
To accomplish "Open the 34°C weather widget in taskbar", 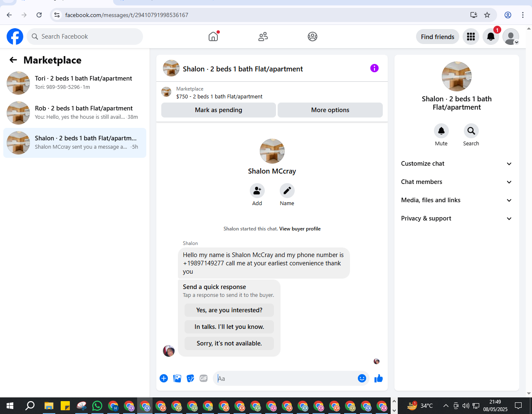I will coord(420,406).
